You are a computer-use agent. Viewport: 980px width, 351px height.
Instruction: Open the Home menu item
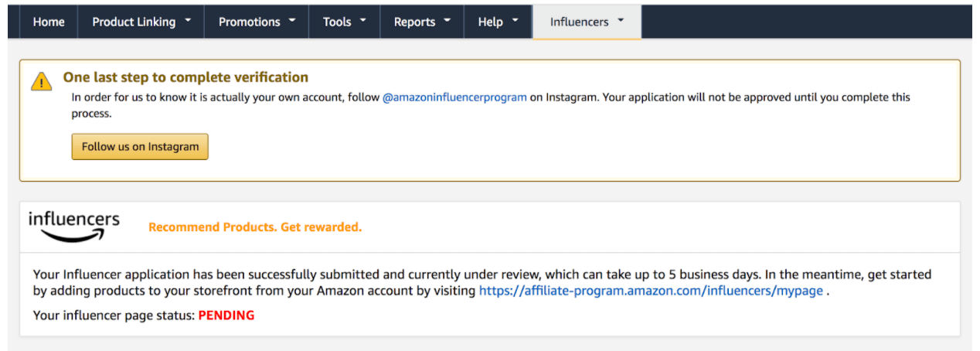coord(49,22)
